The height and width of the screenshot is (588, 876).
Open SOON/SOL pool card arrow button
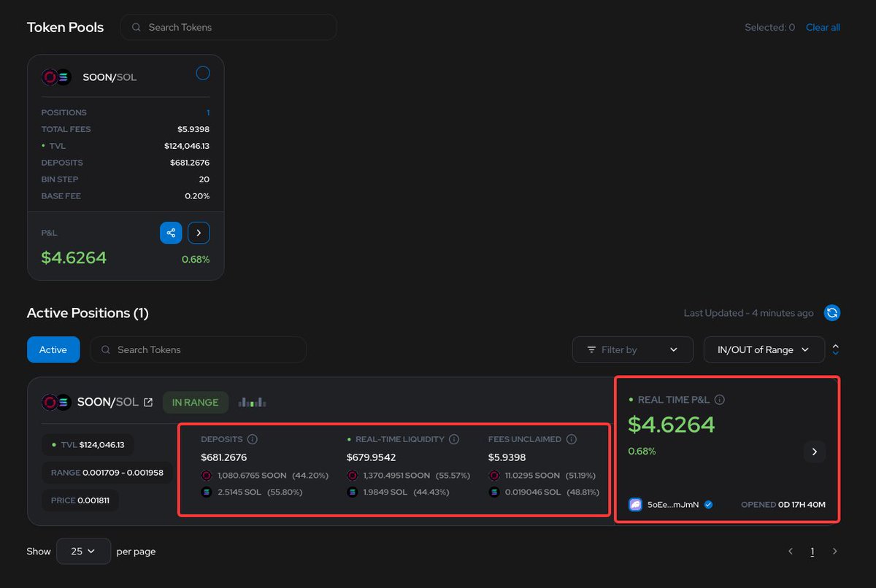click(x=199, y=233)
